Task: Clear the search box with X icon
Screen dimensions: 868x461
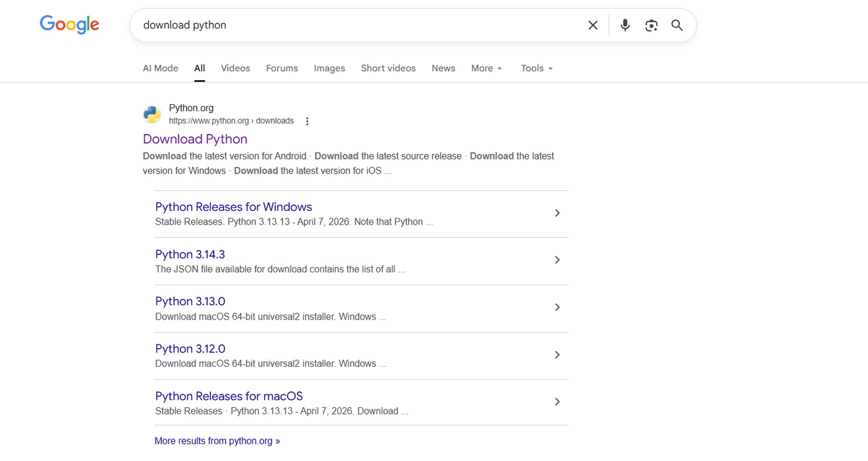Action: pos(593,25)
